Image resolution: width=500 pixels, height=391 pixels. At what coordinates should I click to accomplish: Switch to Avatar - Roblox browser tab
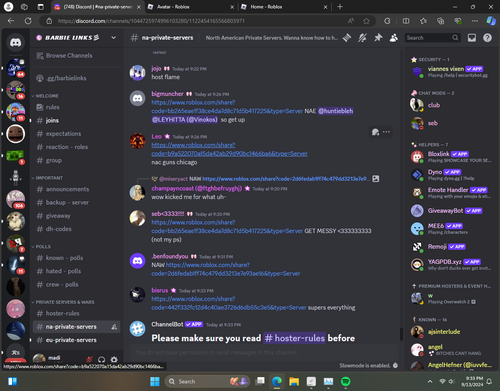pos(190,7)
